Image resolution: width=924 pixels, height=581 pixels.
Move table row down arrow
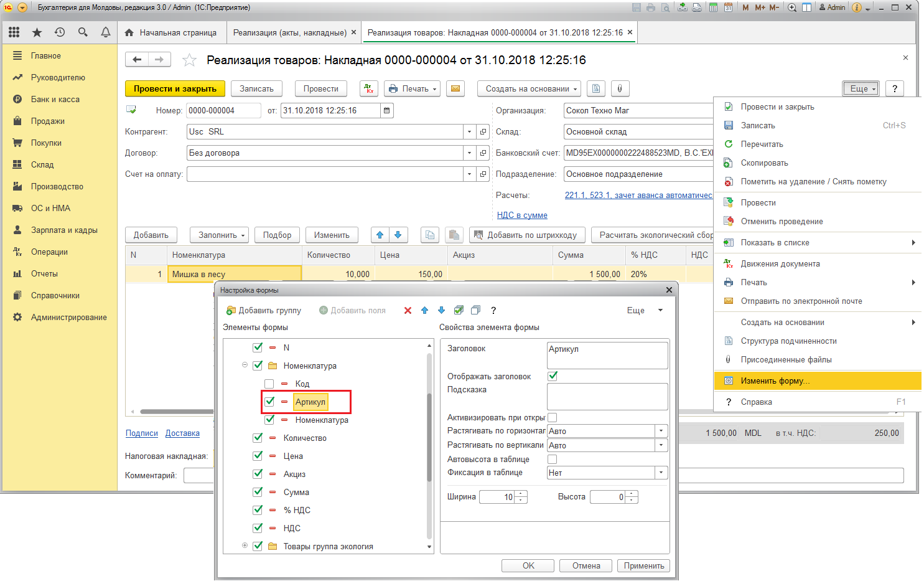(x=398, y=235)
